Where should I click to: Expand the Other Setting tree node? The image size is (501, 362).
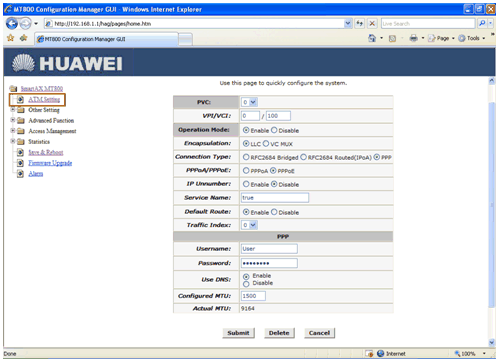(x=13, y=109)
